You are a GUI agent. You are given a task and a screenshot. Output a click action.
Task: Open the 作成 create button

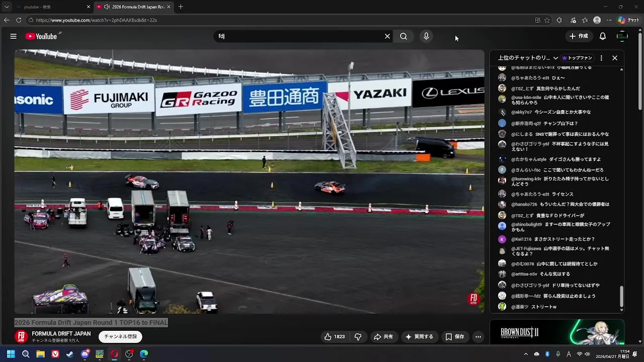(579, 36)
